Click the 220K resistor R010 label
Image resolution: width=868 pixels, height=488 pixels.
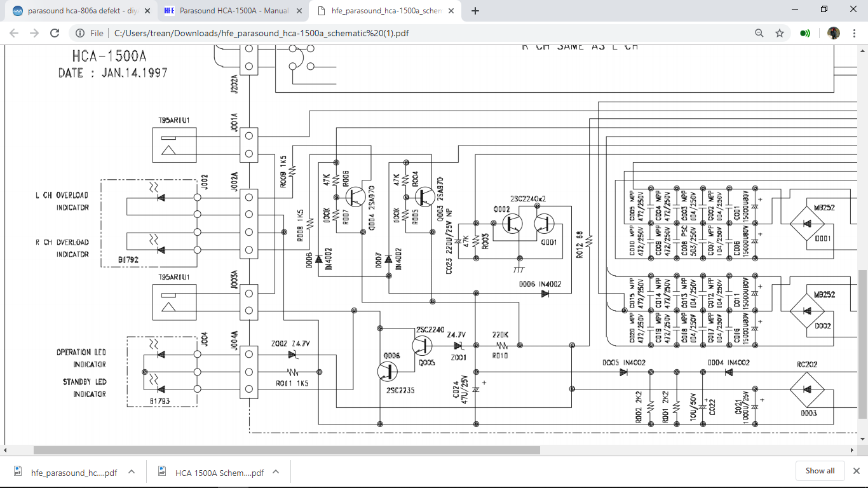[501, 346]
